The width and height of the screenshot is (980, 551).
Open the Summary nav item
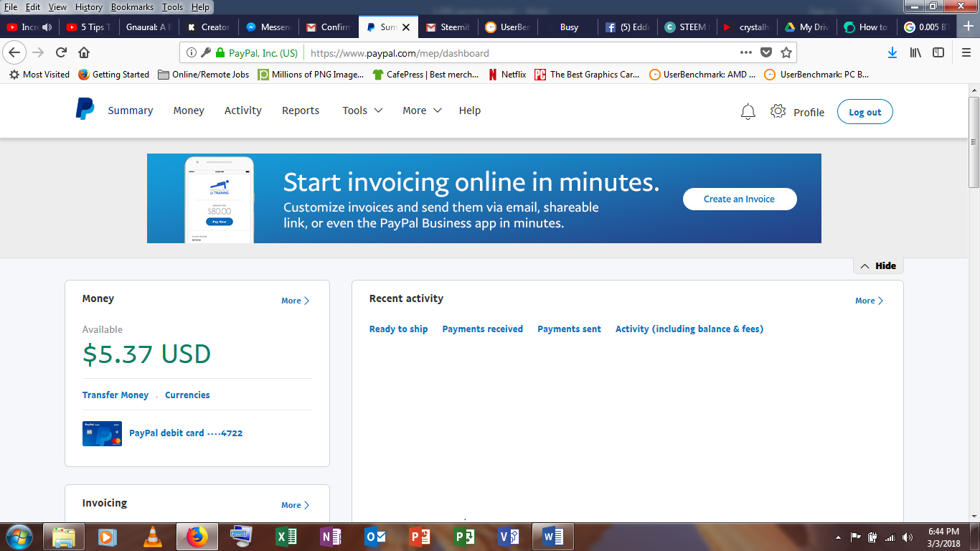point(131,110)
